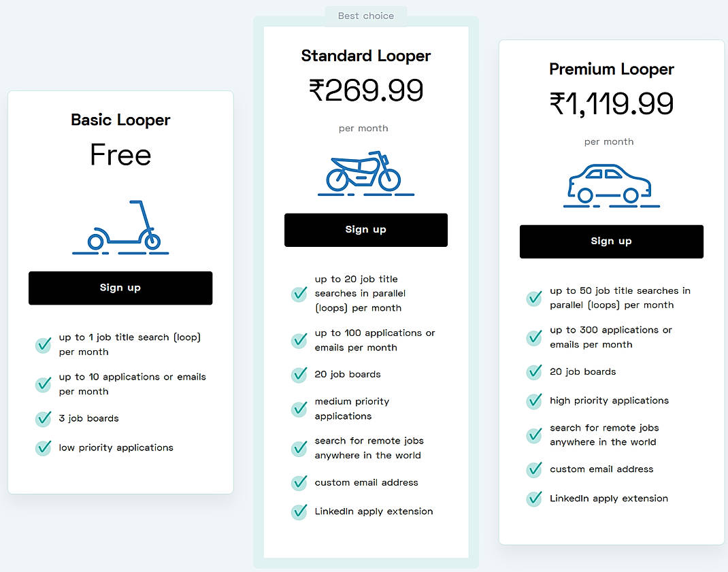
Task: Click the checkmark beside LinkedIn apply extension on Premium
Action: [534, 499]
